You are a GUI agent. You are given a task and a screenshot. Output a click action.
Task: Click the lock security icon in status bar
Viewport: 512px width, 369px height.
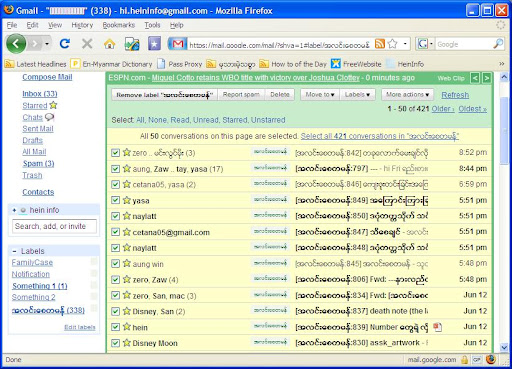click(x=464, y=360)
